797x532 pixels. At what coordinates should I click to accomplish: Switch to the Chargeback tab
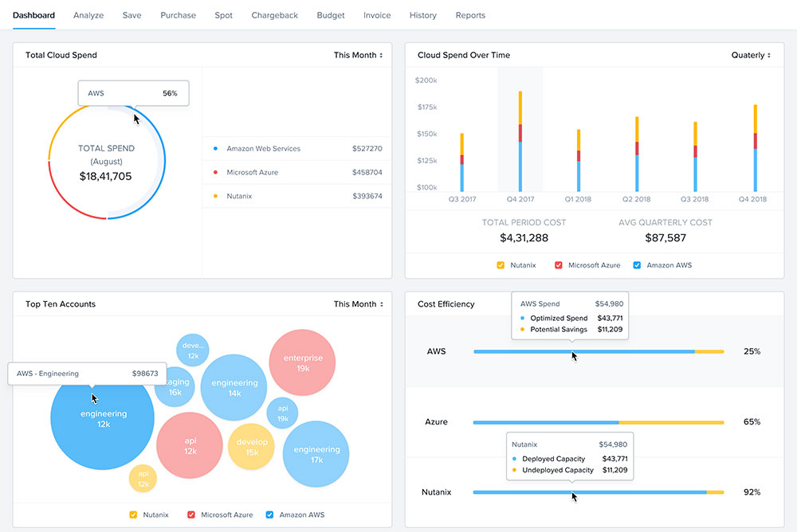pos(274,15)
